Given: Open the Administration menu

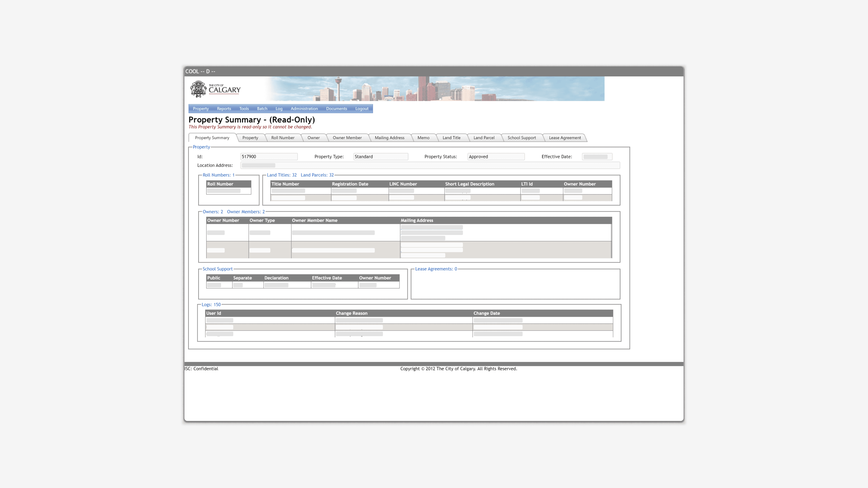Looking at the screenshot, I should coord(304,108).
